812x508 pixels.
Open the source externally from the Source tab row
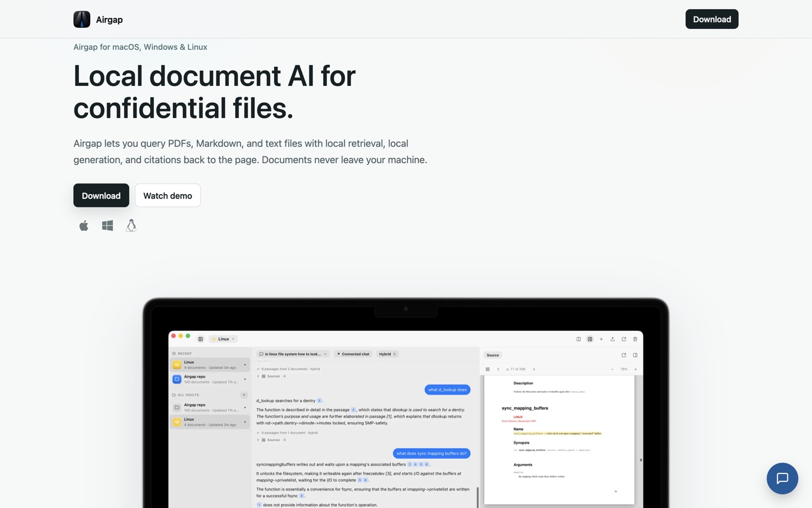point(624,355)
